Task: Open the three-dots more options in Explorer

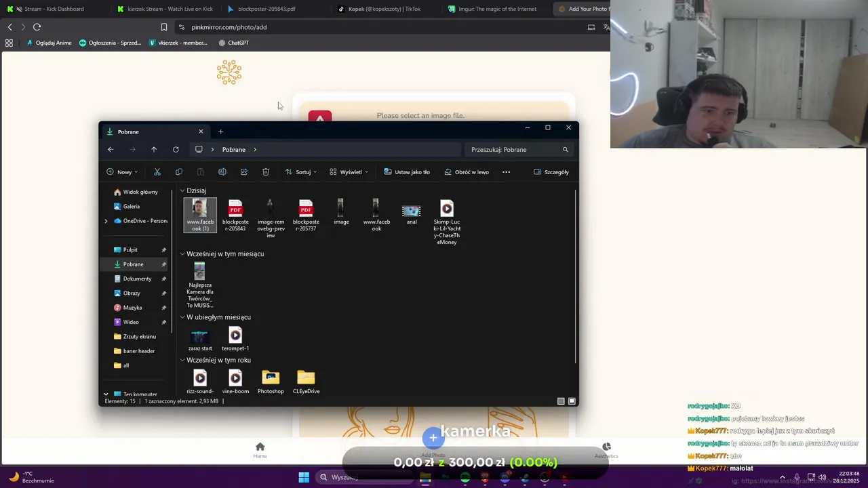Action: pyautogui.click(x=506, y=172)
